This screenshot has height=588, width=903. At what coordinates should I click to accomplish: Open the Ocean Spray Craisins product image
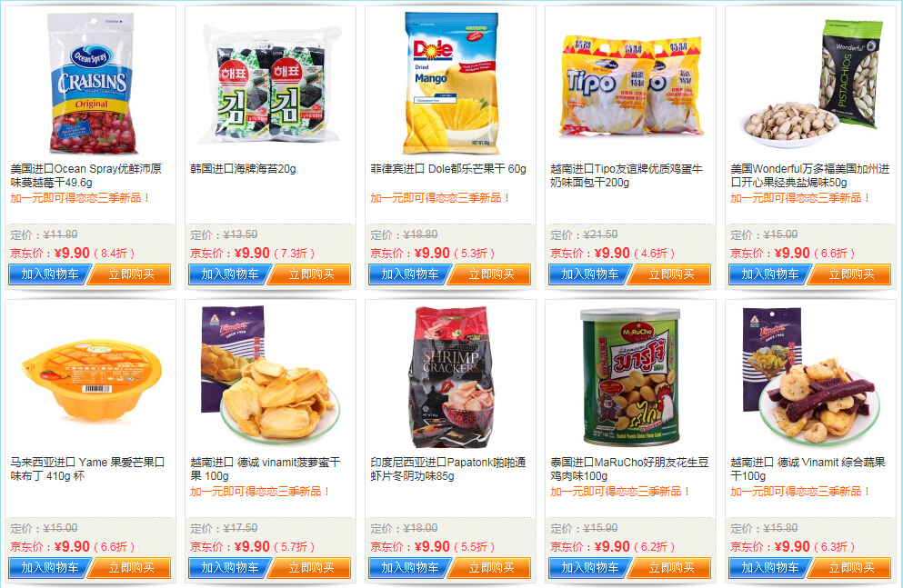(92, 84)
